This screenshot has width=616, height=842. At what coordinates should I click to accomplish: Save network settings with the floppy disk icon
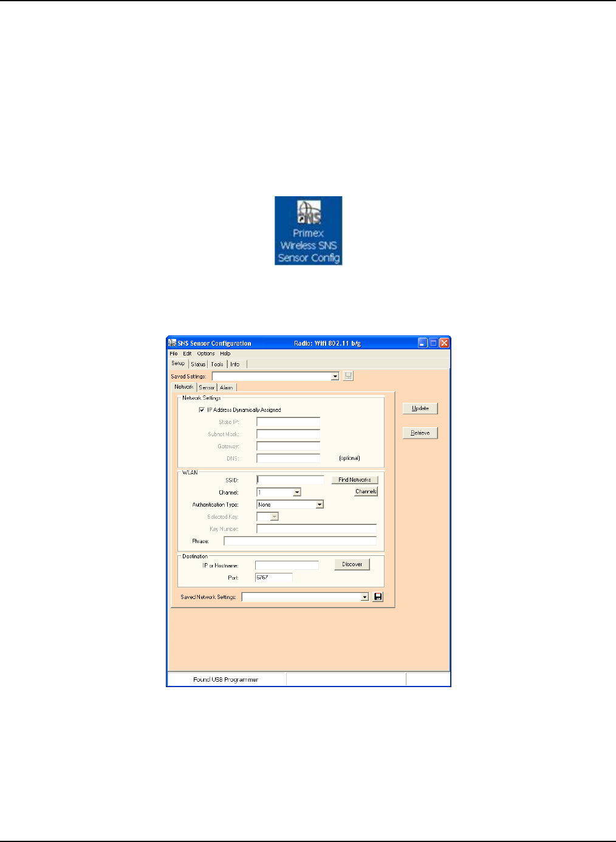pos(378,597)
